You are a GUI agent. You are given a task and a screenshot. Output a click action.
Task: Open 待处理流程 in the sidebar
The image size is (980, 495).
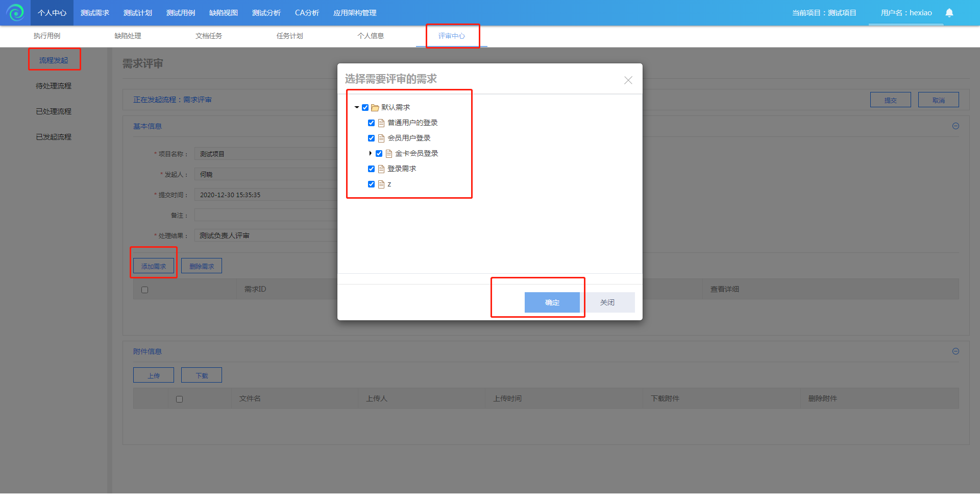click(54, 86)
